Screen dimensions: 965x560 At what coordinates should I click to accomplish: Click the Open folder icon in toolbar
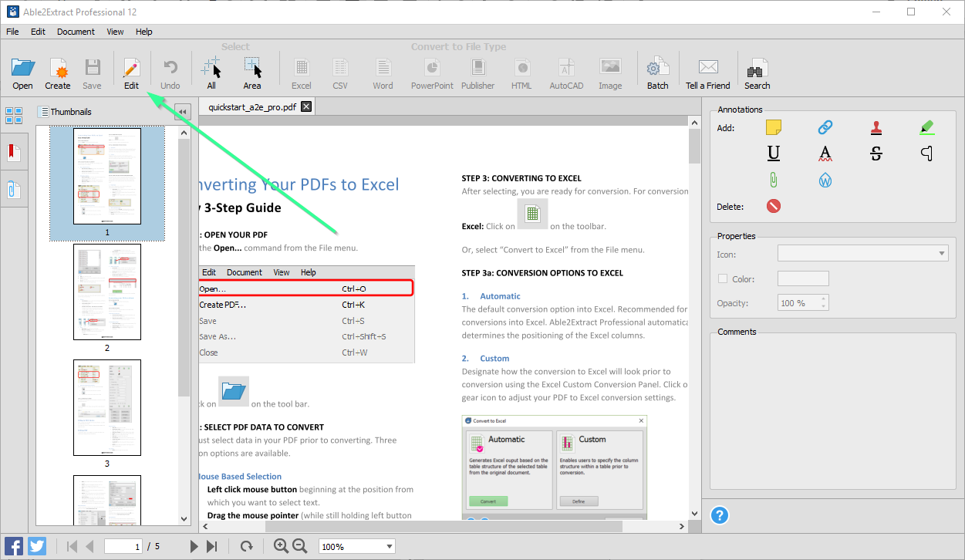23,68
